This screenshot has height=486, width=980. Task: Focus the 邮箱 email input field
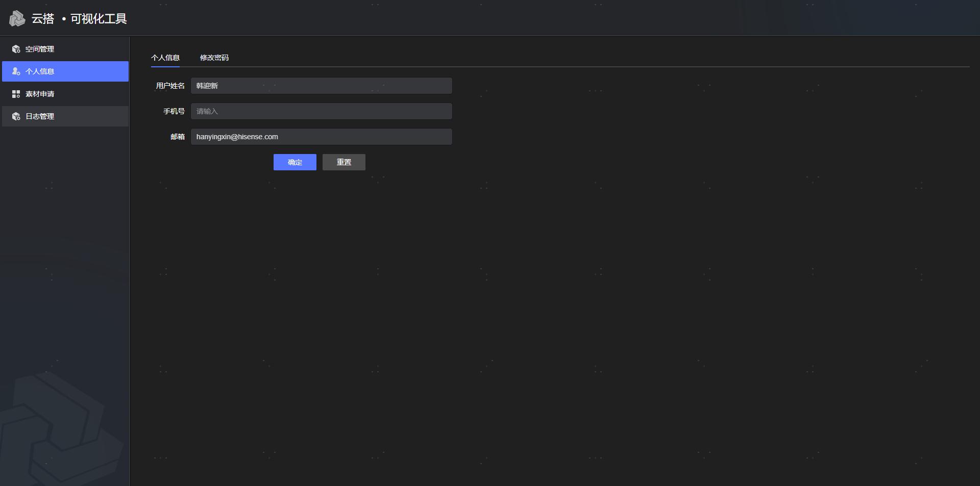coord(321,137)
